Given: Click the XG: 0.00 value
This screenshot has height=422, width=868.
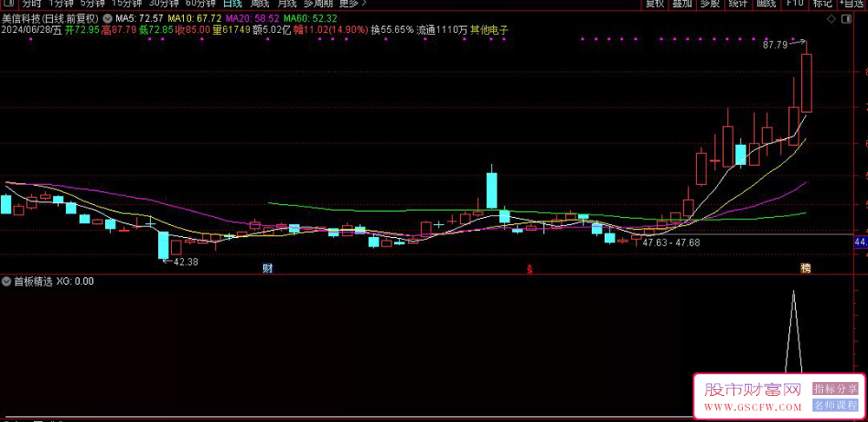Looking at the screenshot, I should click(76, 281).
